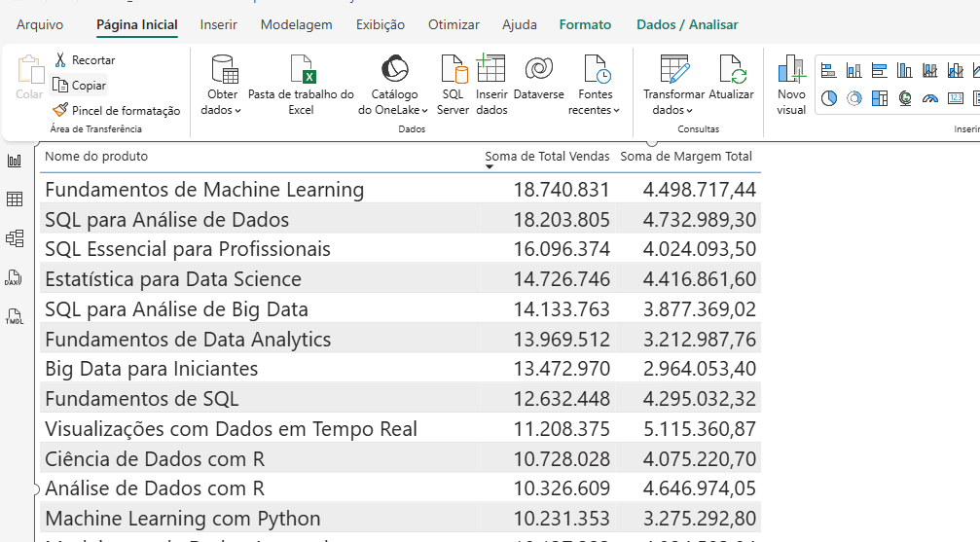The image size is (980, 542).
Task: Open the Formato tab
Action: (585, 24)
